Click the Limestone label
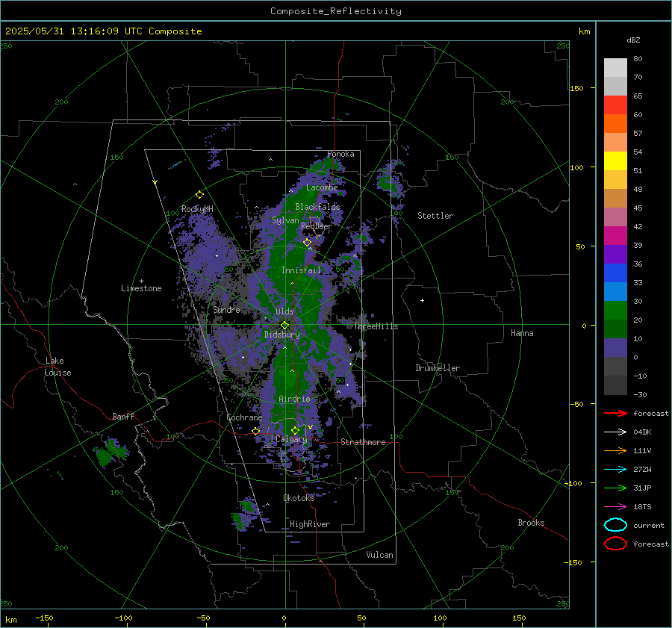The width and height of the screenshot is (672, 628). (141, 288)
